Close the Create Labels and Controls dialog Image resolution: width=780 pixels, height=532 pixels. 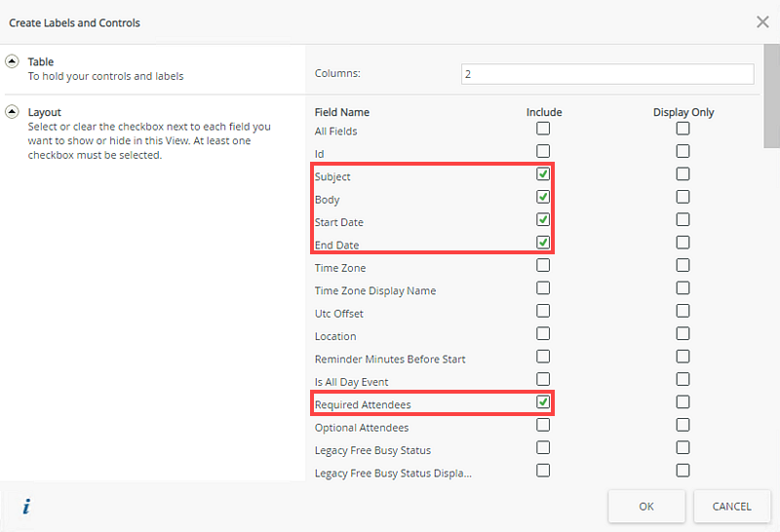[762, 21]
